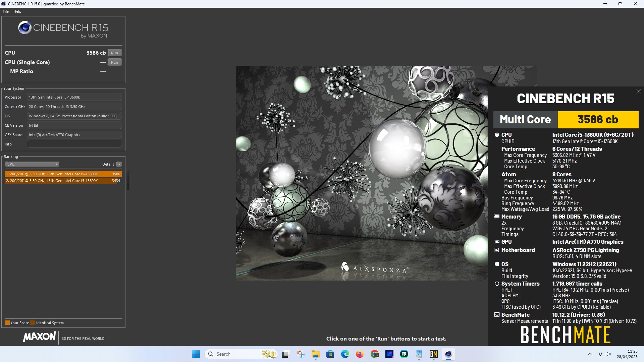Image resolution: width=644 pixels, height=362 pixels.
Task: Click the CPU score 3586 cb in left panel
Action: (x=96, y=53)
